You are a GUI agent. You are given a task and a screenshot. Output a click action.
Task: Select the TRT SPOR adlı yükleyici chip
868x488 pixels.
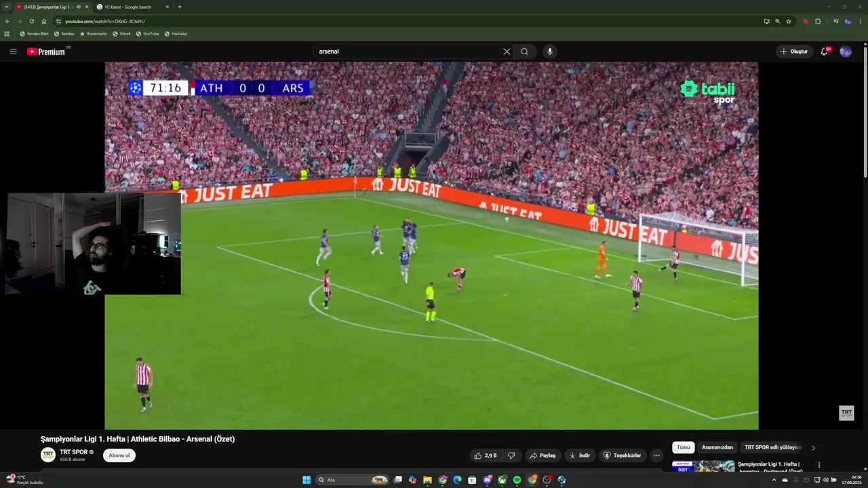(772, 447)
